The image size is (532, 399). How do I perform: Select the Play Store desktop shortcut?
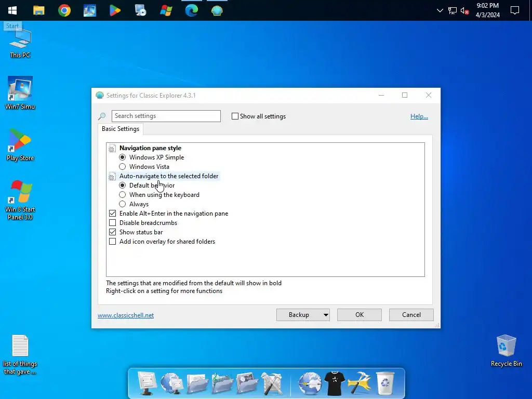click(x=20, y=145)
